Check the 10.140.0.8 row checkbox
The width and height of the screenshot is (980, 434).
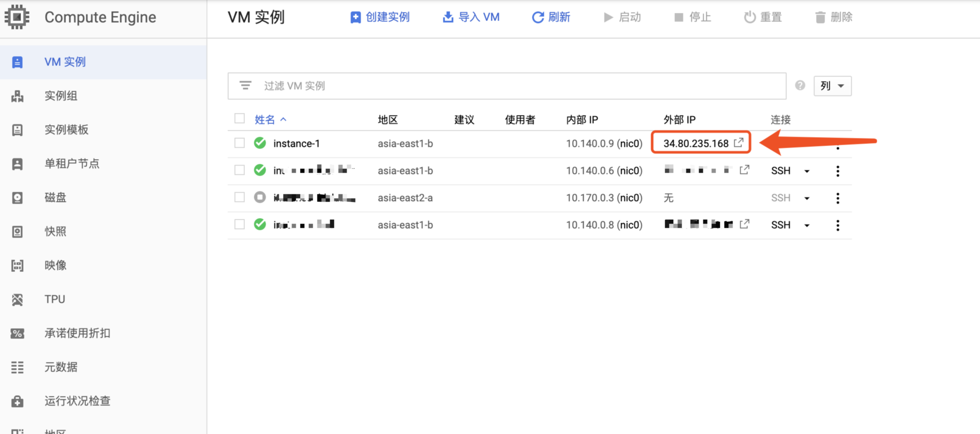click(x=239, y=224)
